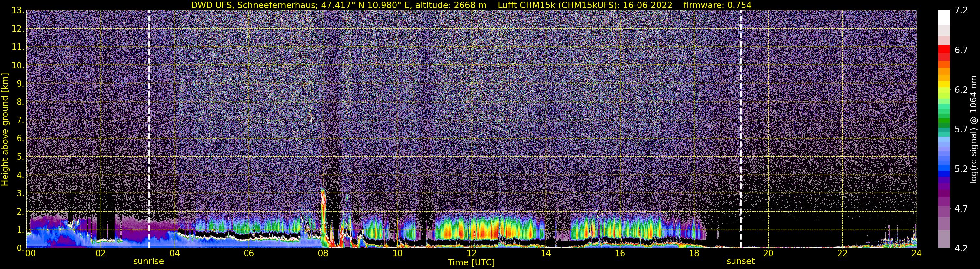Click the '12' time axis tick label
Image resolution: width=980 pixels, height=269 pixels.
tap(471, 253)
